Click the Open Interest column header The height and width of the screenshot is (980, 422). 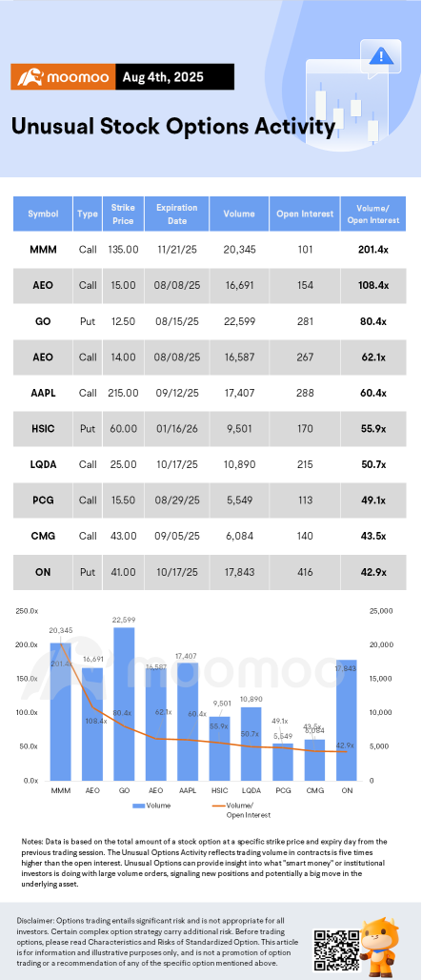[305, 214]
